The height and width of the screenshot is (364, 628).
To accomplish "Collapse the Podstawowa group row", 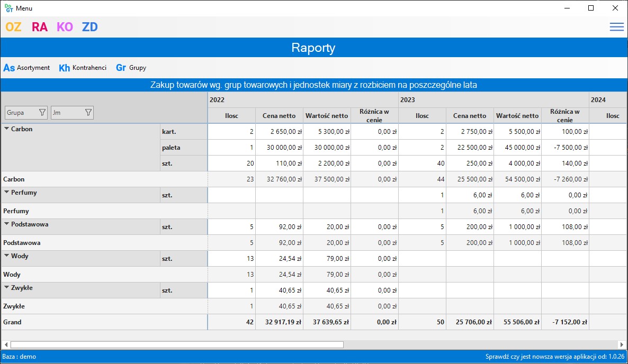I will [x=6, y=224].
